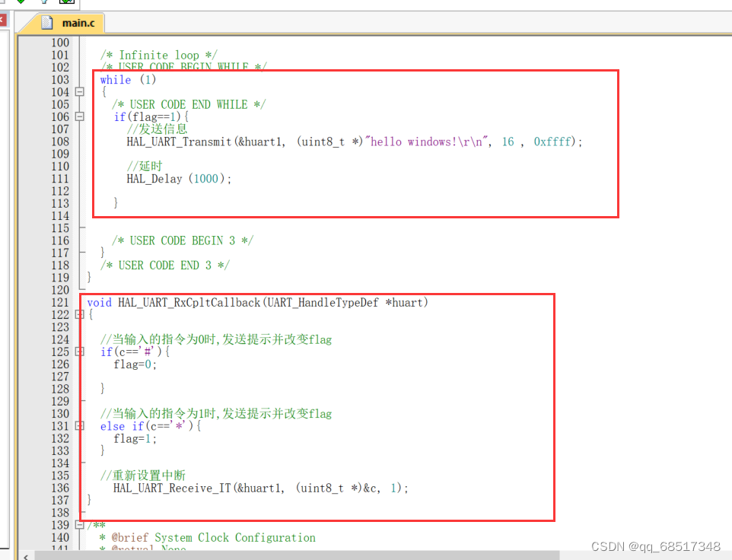
Task: Toggle folding for the else if(c=='*') block
Action: [79, 426]
